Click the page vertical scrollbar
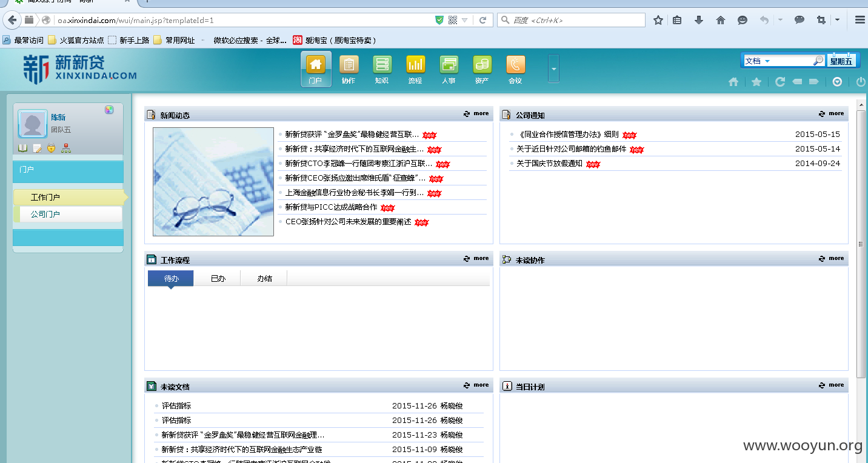Viewport: 868px width, 463px height. click(861, 244)
